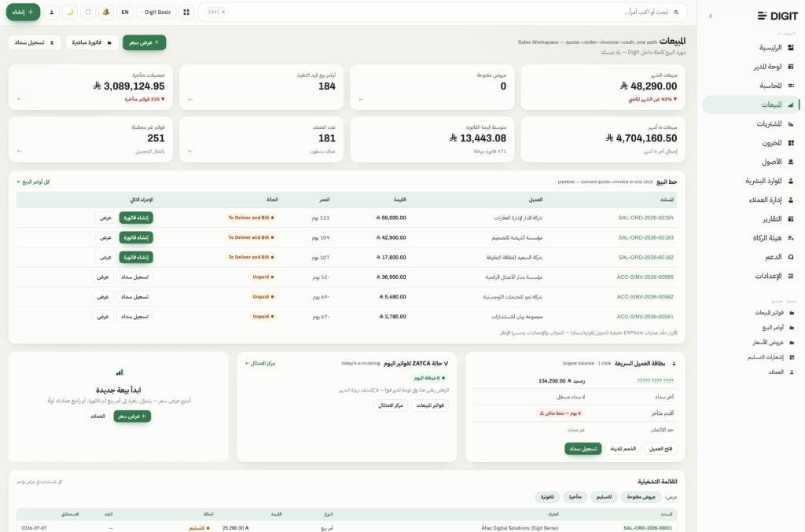The image size is (805, 532).
Task: Open document link SAL-ORD-2026-00184
Action: coord(645,218)
